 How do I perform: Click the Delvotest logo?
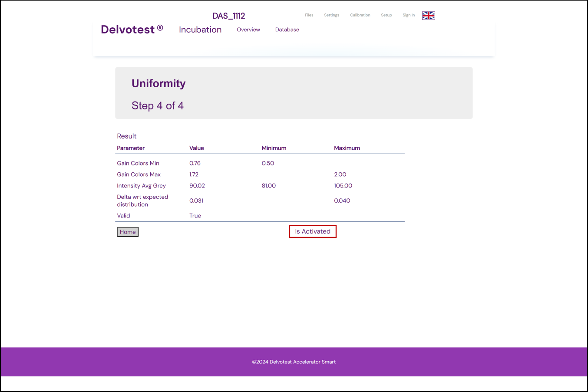point(132,30)
